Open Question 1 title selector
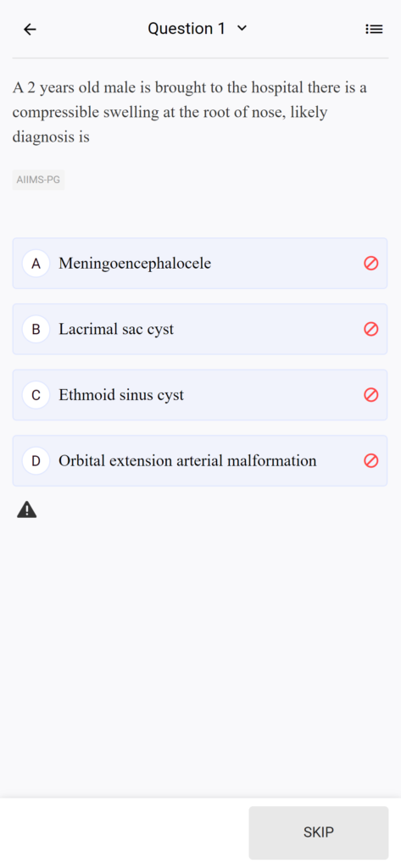 point(198,29)
